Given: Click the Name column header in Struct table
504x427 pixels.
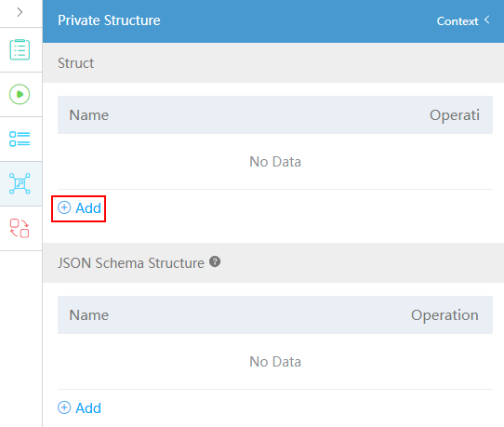Looking at the screenshot, I should [89, 115].
